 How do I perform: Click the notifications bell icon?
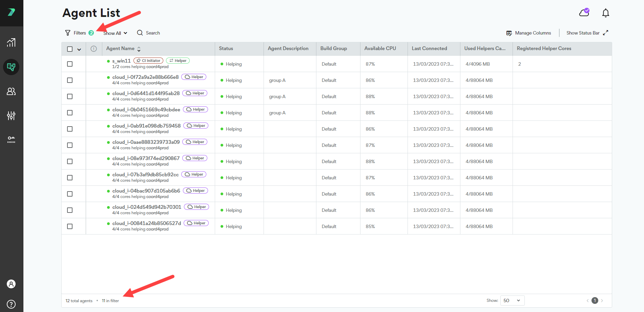(x=605, y=13)
